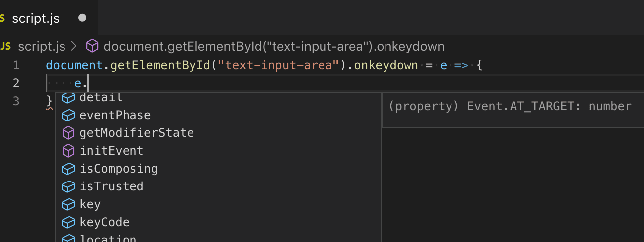
Task: Choose getModifierState from suggestion list
Action: point(136,133)
